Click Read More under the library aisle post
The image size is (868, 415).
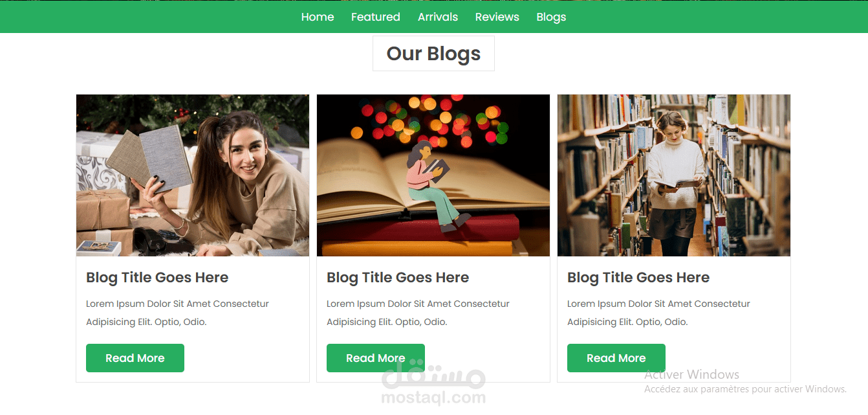tap(616, 358)
